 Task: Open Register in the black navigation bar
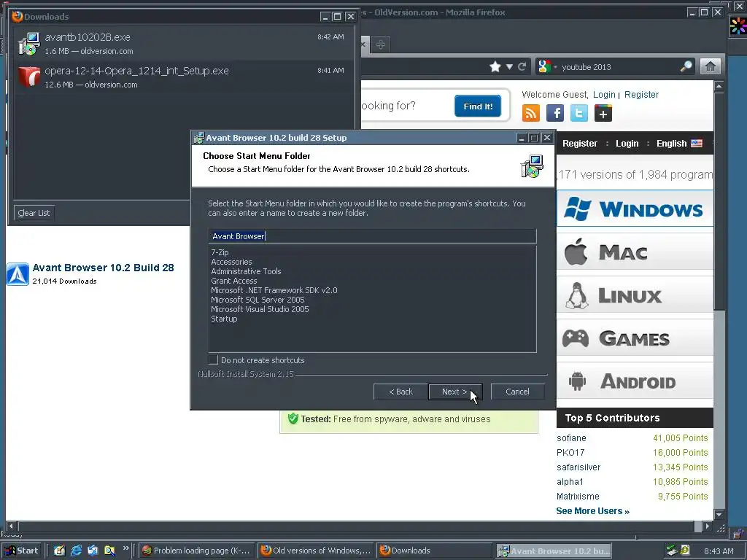pyautogui.click(x=580, y=144)
